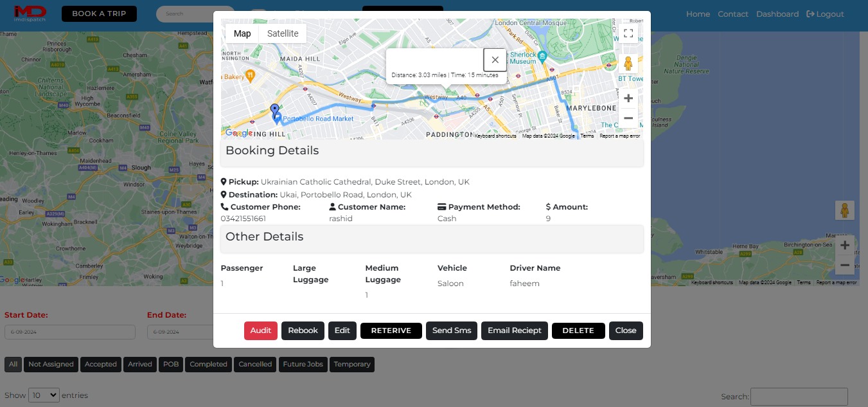This screenshot has width=868, height=407.
Task: Click Report a map error on background map
Action: tap(837, 283)
